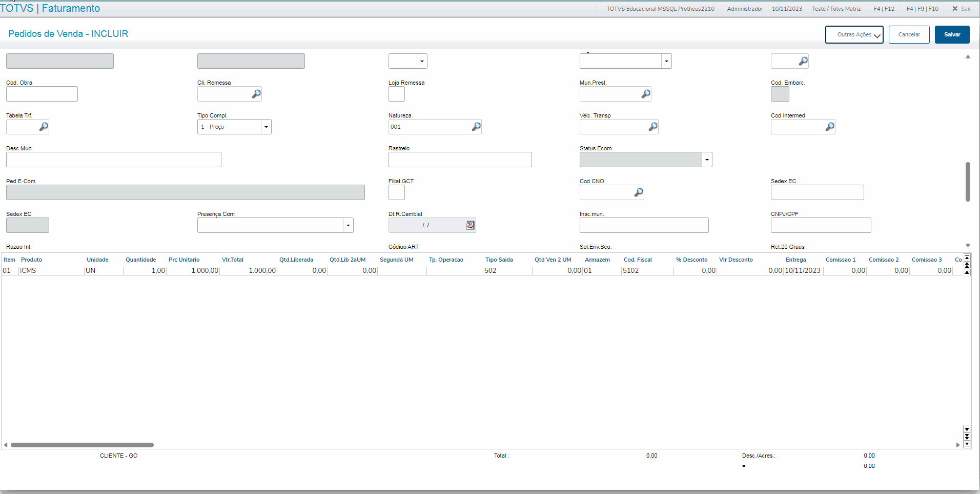Viewport: 980px width, 494px height.
Task: Click Tipo Saida column header
Action: (499, 260)
